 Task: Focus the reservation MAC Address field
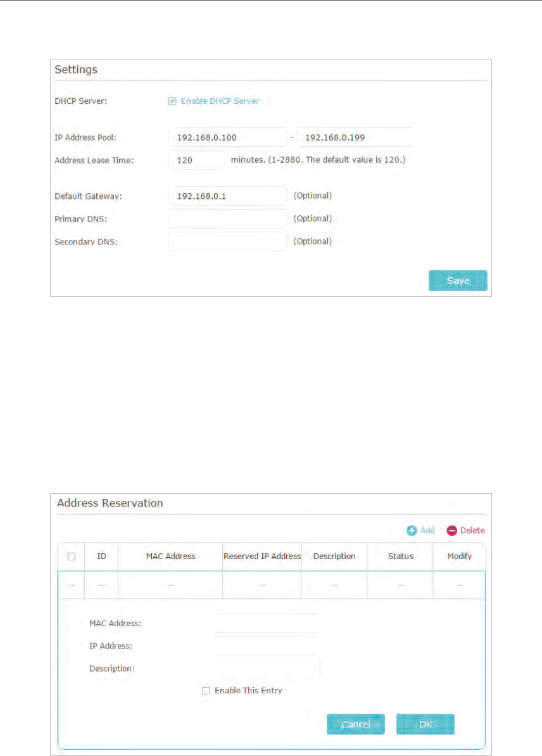267,623
